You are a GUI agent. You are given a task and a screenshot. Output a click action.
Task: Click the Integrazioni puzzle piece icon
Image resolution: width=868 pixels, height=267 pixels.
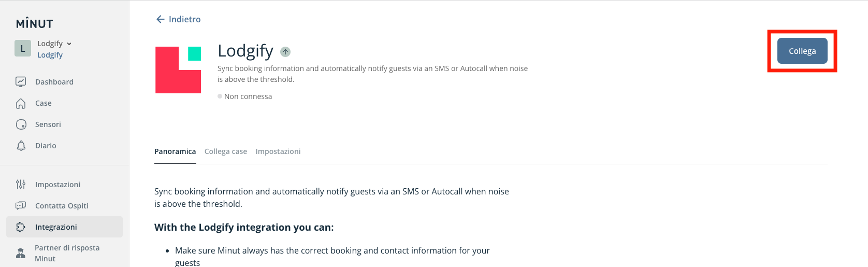tap(21, 227)
